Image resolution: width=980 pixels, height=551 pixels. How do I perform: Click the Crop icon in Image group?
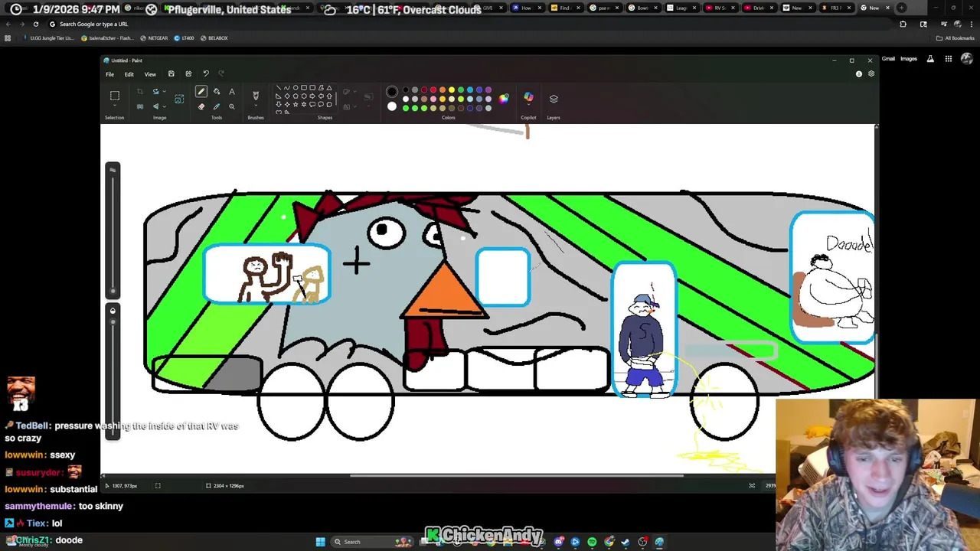point(140,92)
